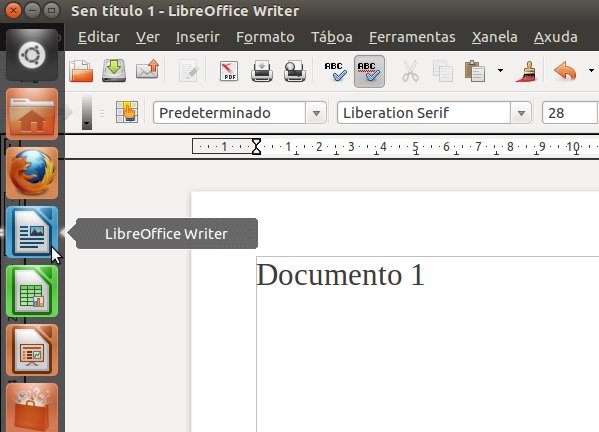599x432 pixels.
Task: Open the Formato menu
Action: click(x=265, y=37)
